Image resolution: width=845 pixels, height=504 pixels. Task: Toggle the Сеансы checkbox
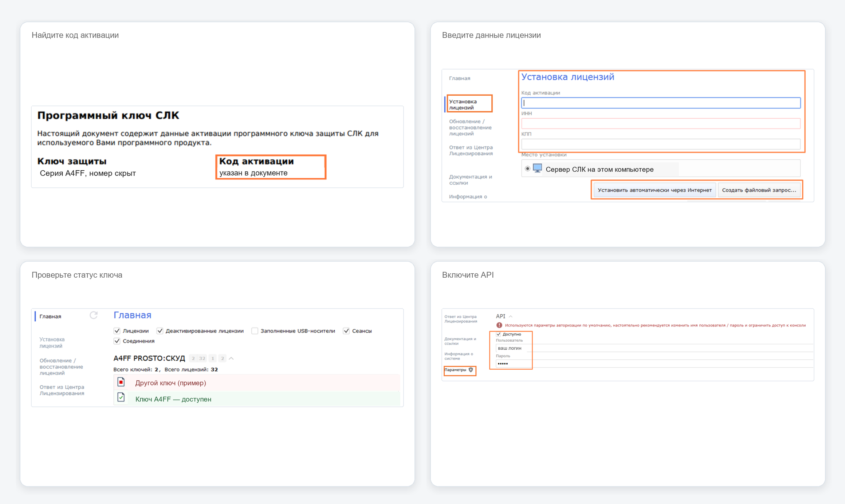(346, 331)
